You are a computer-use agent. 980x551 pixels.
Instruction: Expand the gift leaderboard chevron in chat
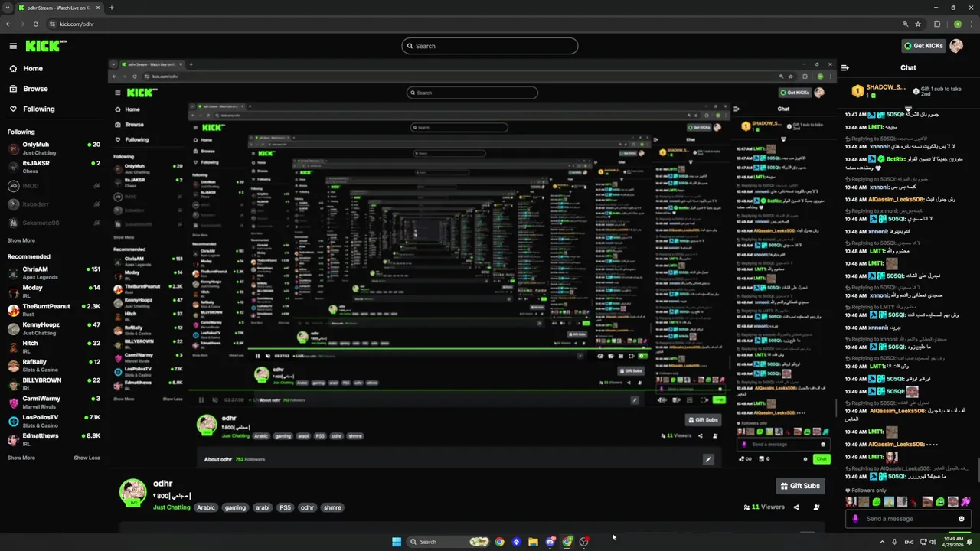coord(908,107)
